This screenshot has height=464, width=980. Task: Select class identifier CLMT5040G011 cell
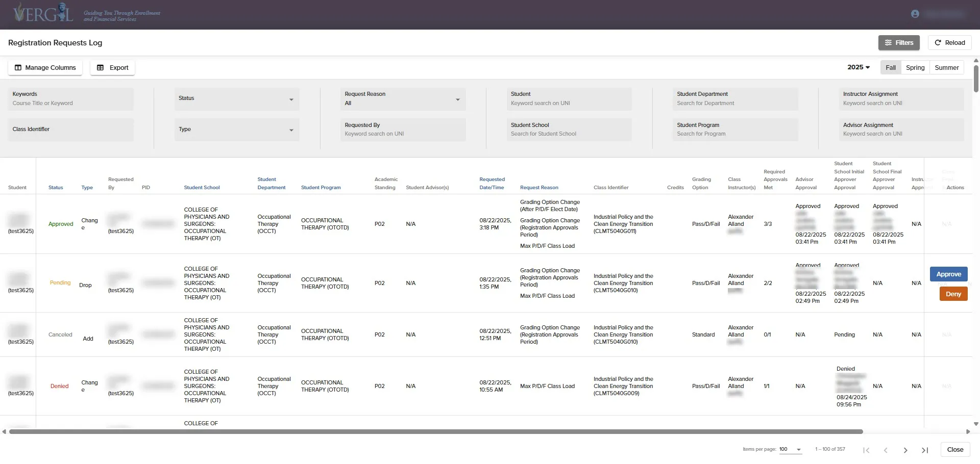pos(623,224)
